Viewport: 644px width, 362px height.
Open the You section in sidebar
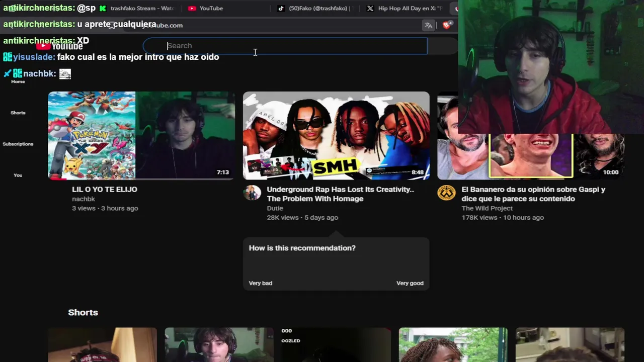tap(18, 175)
